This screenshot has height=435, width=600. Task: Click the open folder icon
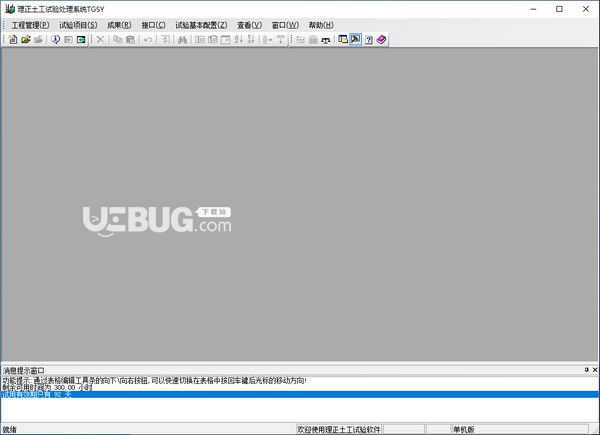pos(26,39)
